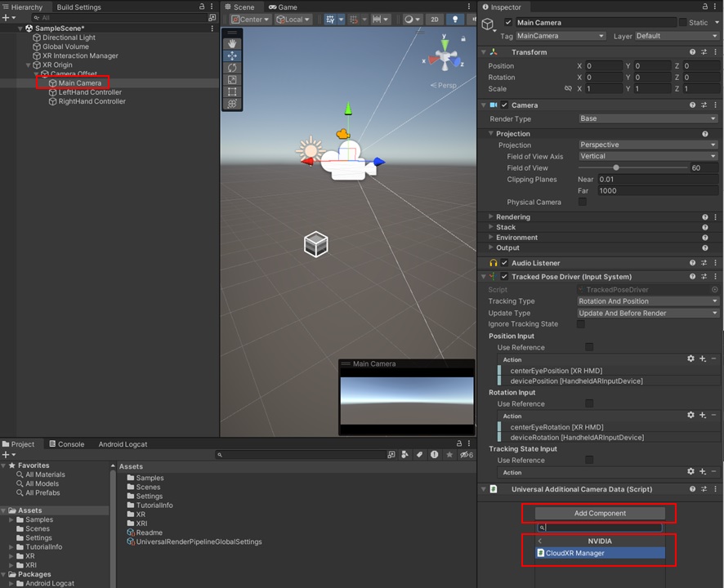Click the Field of View slider
Image resolution: width=724 pixels, height=588 pixels.
pos(616,167)
